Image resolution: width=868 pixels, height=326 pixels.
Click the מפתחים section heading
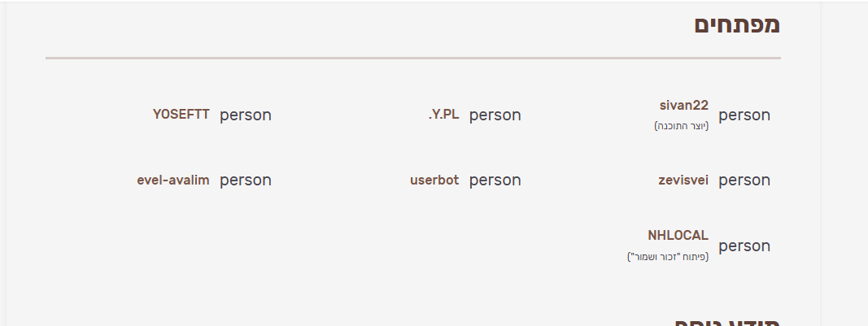click(737, 25)
